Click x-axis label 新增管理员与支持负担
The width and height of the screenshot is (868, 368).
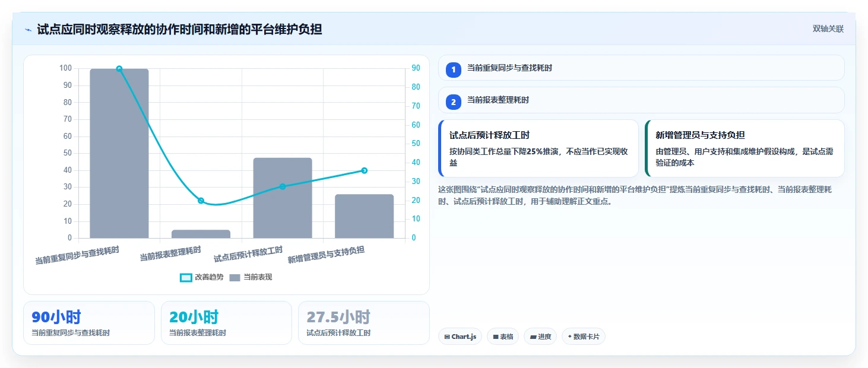326,255
